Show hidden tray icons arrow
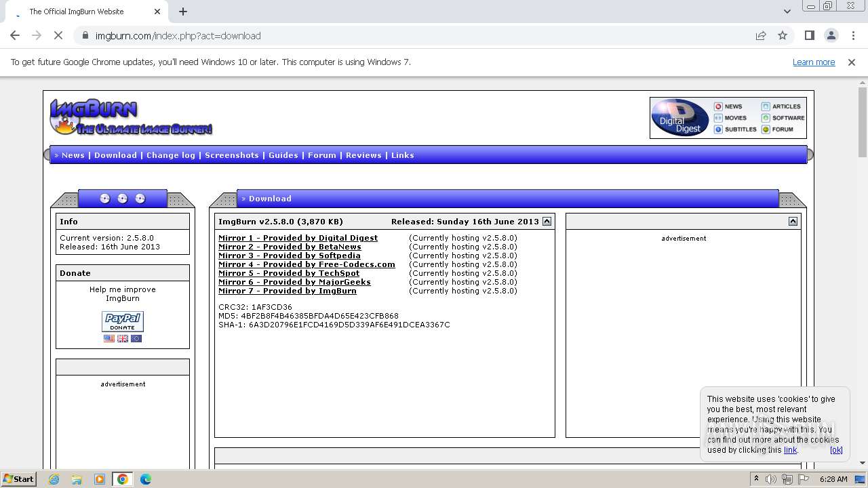The height and width of the screenshot is (488, 868). [756, 479]
